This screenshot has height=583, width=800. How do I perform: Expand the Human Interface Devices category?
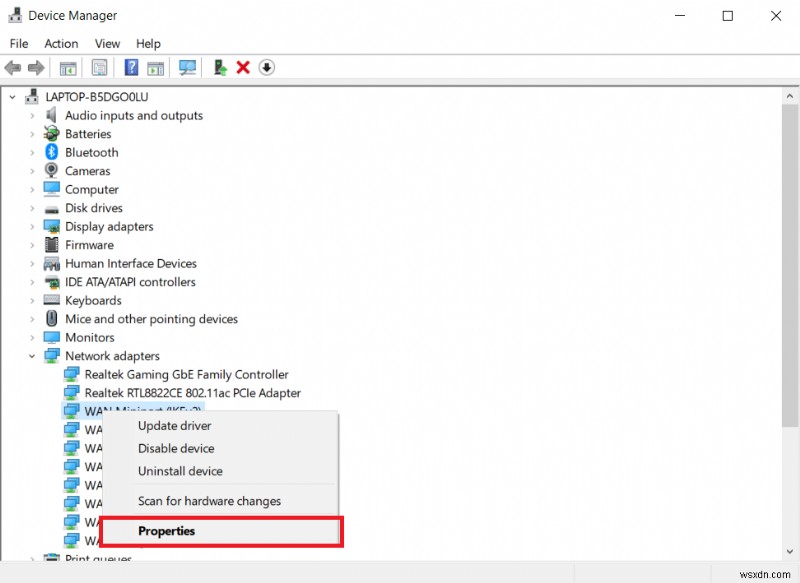click(31, 263)
